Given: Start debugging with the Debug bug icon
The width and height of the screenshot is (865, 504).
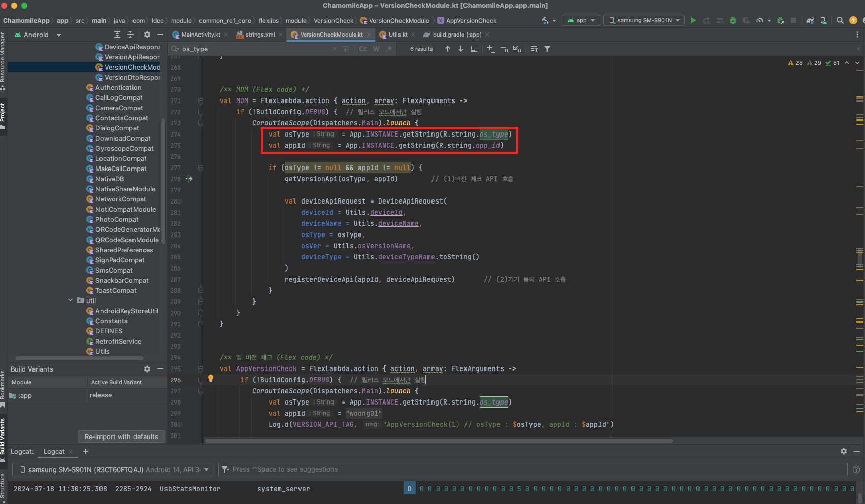Looking at the screenshot, I should [733, 20].
